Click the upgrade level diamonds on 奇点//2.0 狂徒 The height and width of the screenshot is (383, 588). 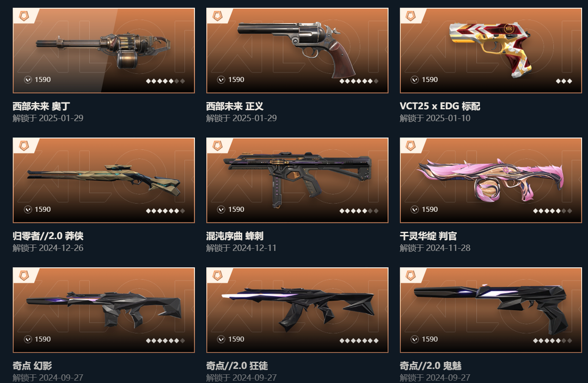pos(359,341)
